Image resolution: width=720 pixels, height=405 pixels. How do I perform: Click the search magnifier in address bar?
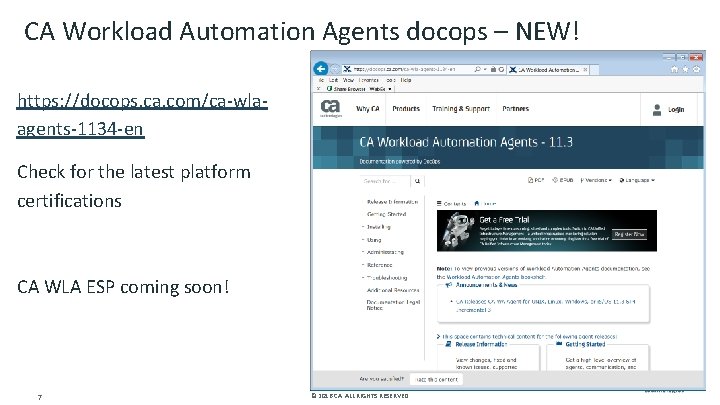click(478, 69)
